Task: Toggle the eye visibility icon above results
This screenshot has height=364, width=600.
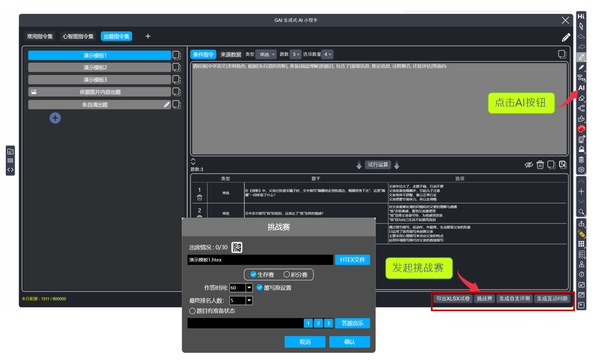Action: [x=529, y=165]
